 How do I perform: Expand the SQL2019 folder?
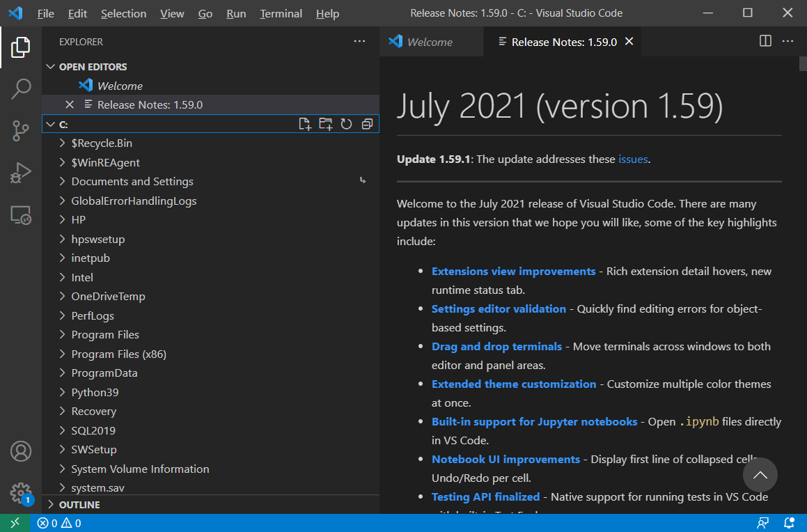62,430
